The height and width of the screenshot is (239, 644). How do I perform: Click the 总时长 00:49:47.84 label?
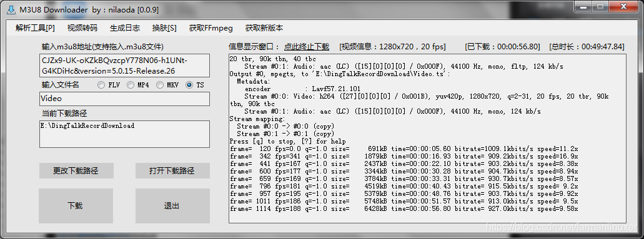click(587, 46)
